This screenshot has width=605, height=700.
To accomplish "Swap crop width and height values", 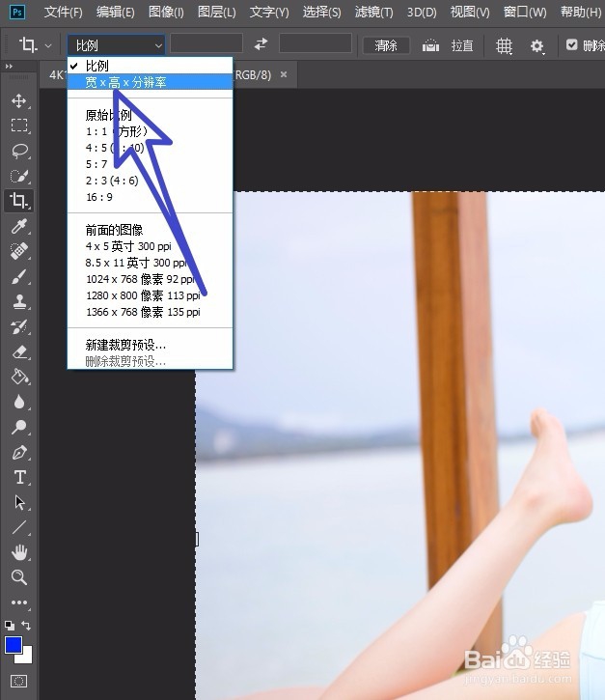I will (261, 44).
